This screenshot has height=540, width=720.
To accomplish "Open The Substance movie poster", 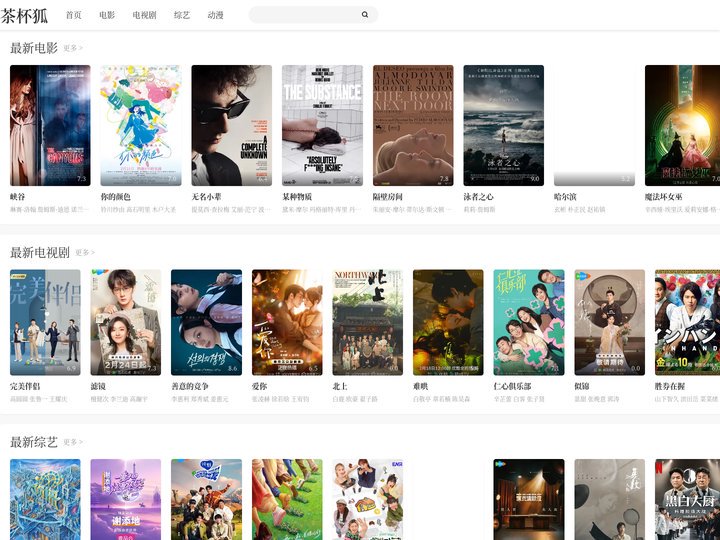I will [322, 125].
